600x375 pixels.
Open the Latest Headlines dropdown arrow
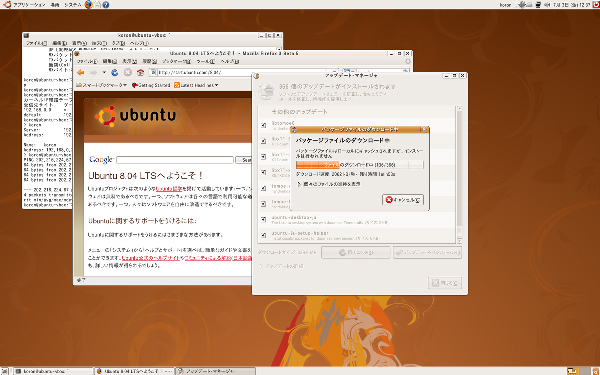(x=216, y=85)
